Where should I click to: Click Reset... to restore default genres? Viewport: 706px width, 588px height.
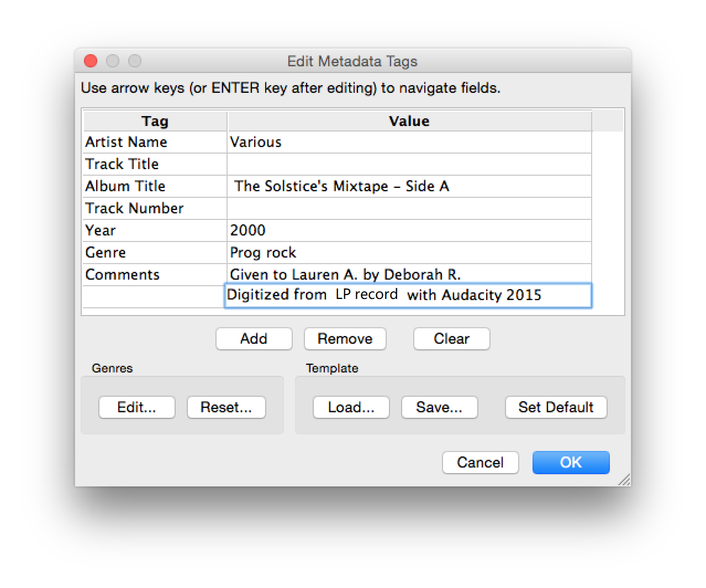[226, 407]
